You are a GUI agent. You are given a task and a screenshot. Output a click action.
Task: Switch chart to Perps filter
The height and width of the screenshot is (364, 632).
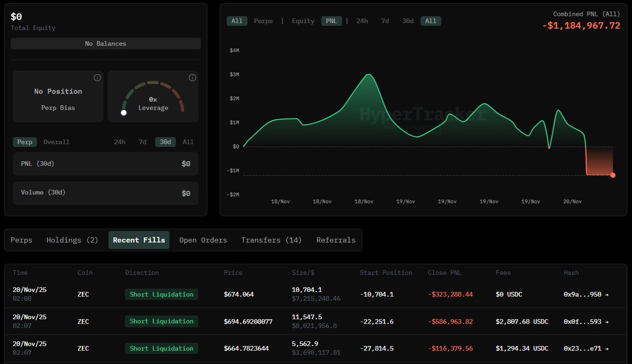tap(263, 21)
